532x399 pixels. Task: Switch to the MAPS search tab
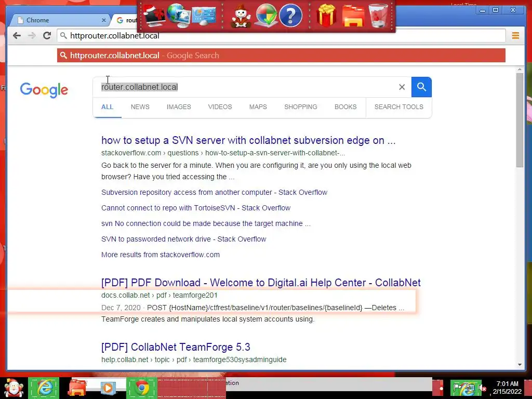258,107
